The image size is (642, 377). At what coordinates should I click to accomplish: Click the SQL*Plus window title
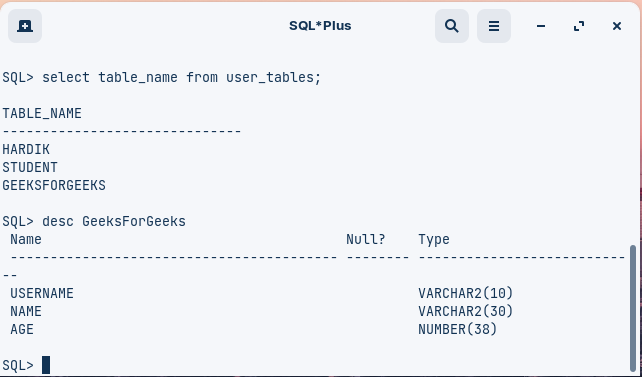[320, 26]
